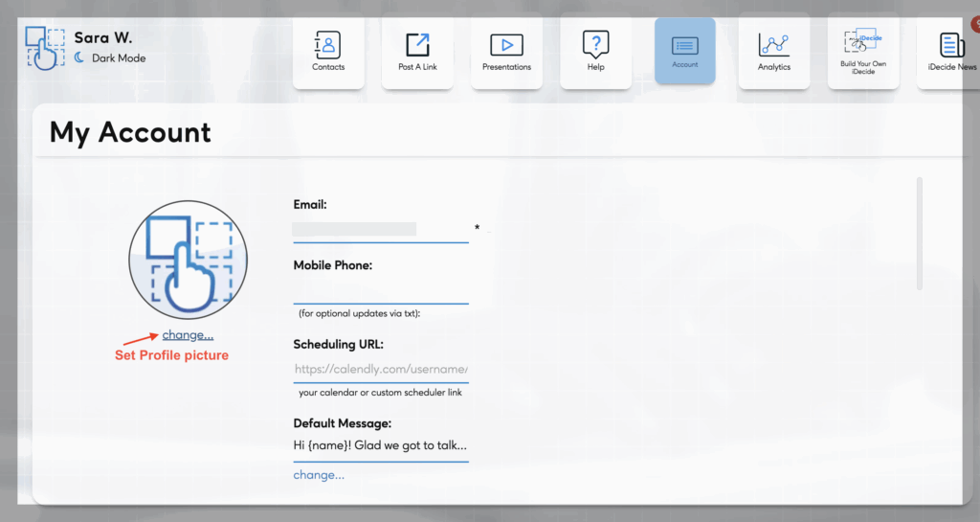Open Build Your Own iDecide
This screenshot has height=522, width=980.
tap(862, 53)
